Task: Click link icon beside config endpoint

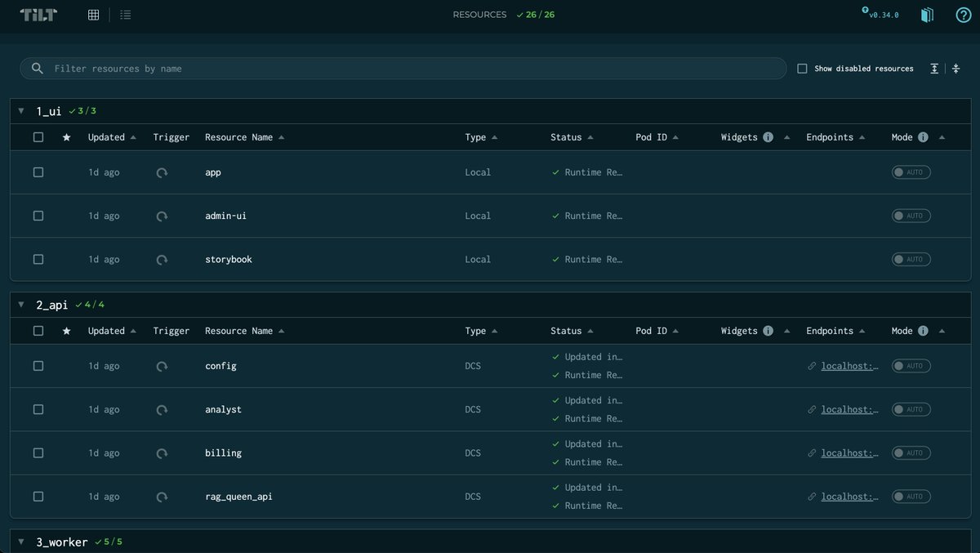Action: tap(812, 366)
